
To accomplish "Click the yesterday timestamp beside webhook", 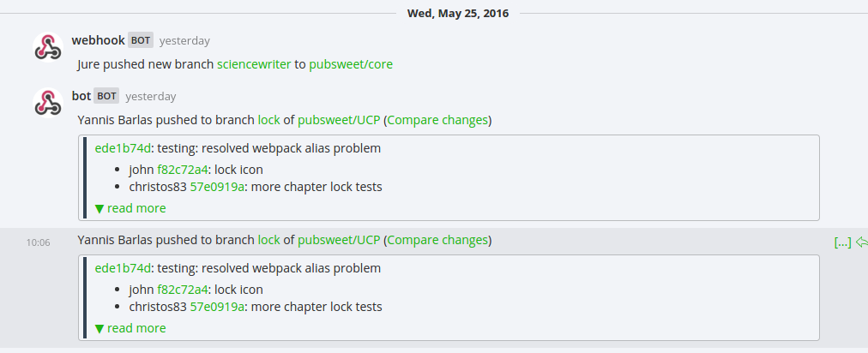I will 184,40.
